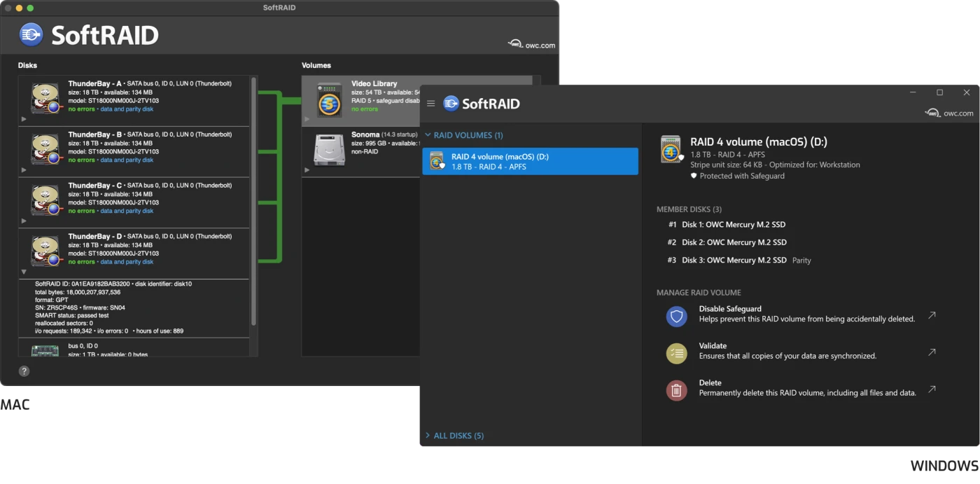
Task: Collapse ThunderBay - D disk details
Action: (x=24, y=272)
